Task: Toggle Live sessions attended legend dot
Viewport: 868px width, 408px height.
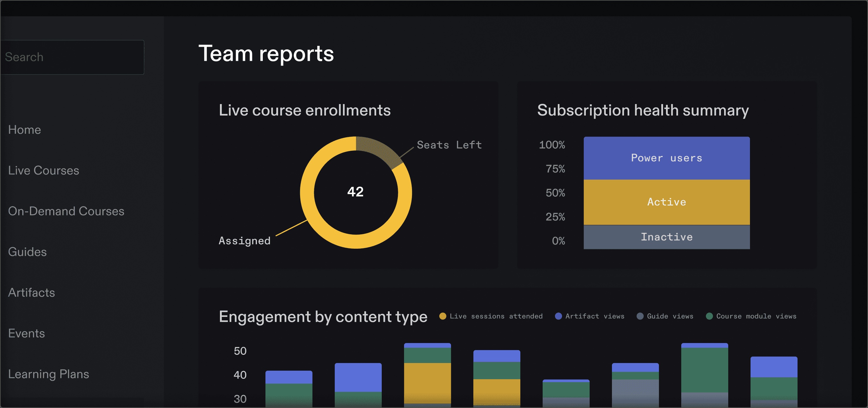Action: click(443, 316)
